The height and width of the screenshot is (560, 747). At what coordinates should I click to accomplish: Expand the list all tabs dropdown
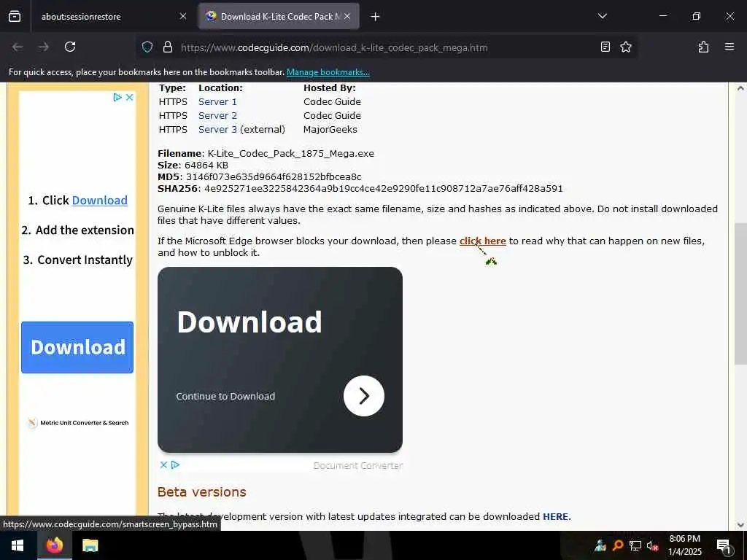click(602, 16)
